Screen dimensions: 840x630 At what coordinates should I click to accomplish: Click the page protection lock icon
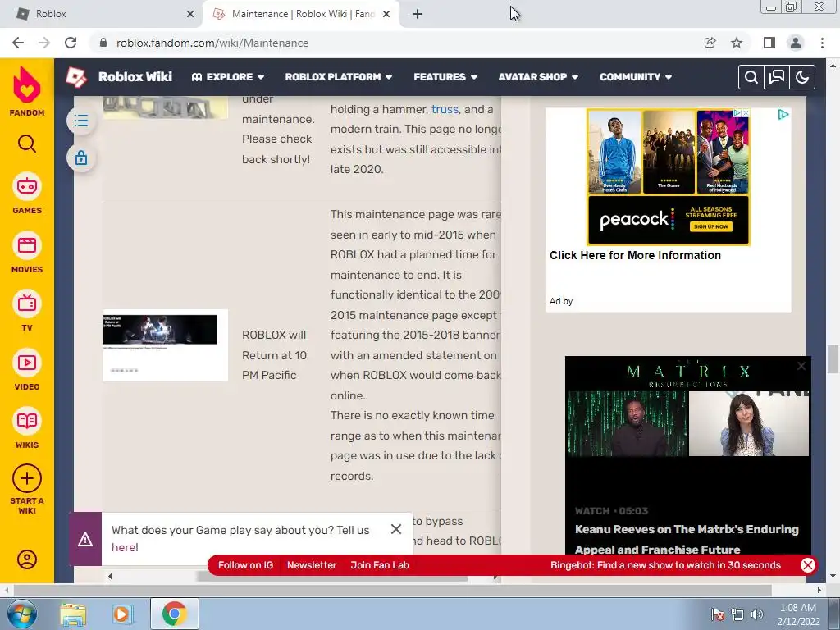click(81, 158)
